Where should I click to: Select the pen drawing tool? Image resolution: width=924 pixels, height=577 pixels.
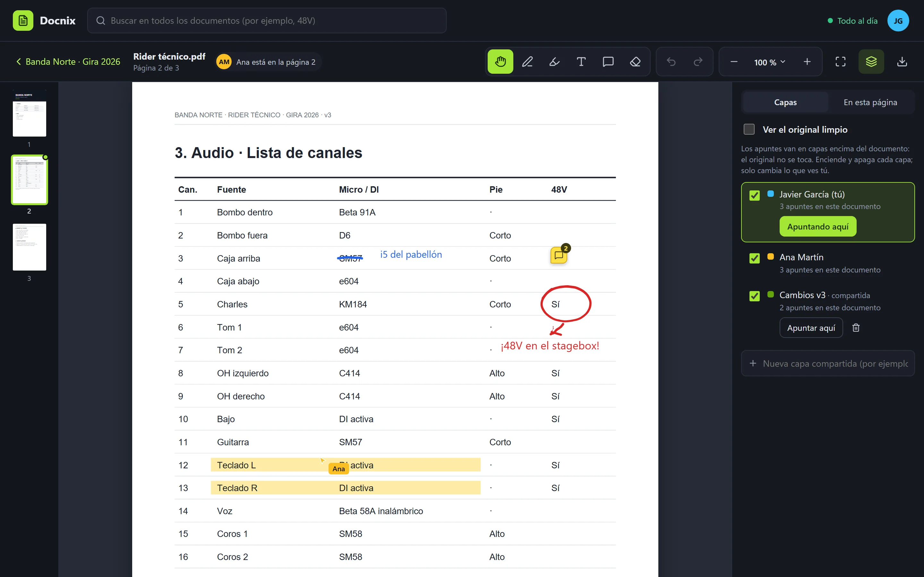[527, 62]
